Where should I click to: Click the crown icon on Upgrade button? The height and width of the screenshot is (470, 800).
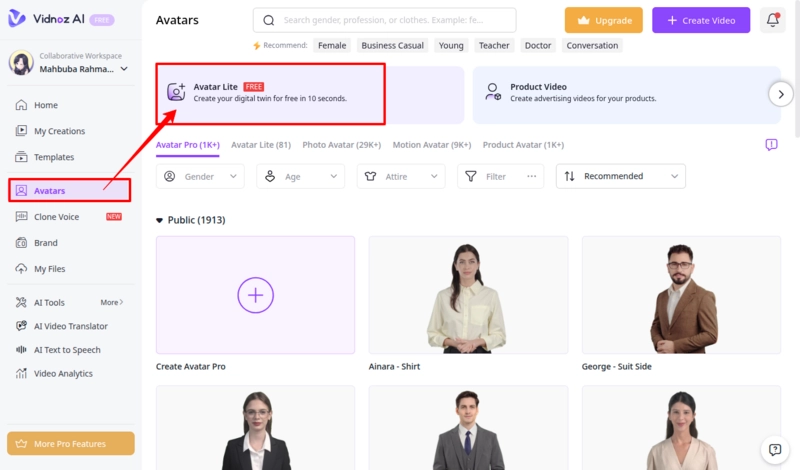[584, 20]
